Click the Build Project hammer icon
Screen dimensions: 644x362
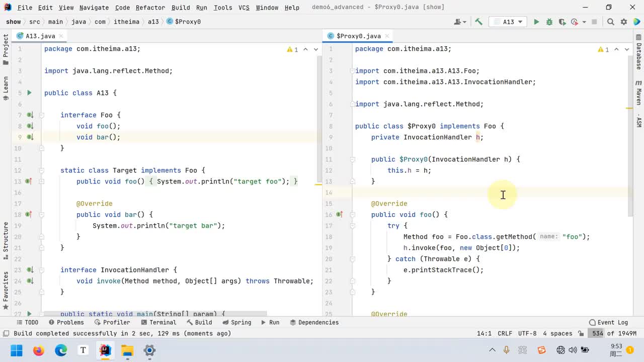coord(478,22)
